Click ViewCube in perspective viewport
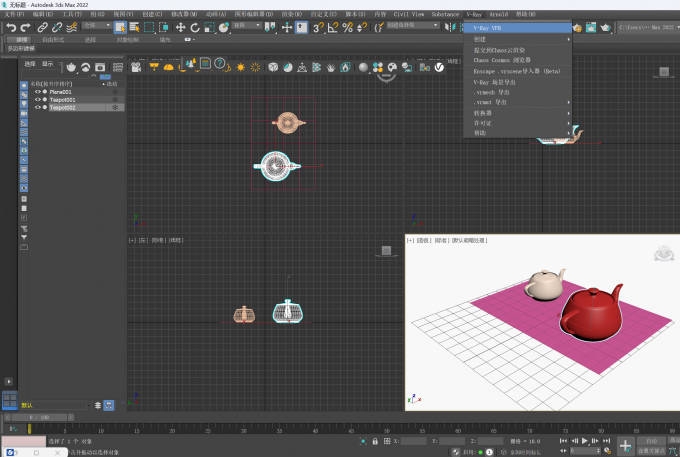The image size is (680, 457). click(x=664, y=253)
